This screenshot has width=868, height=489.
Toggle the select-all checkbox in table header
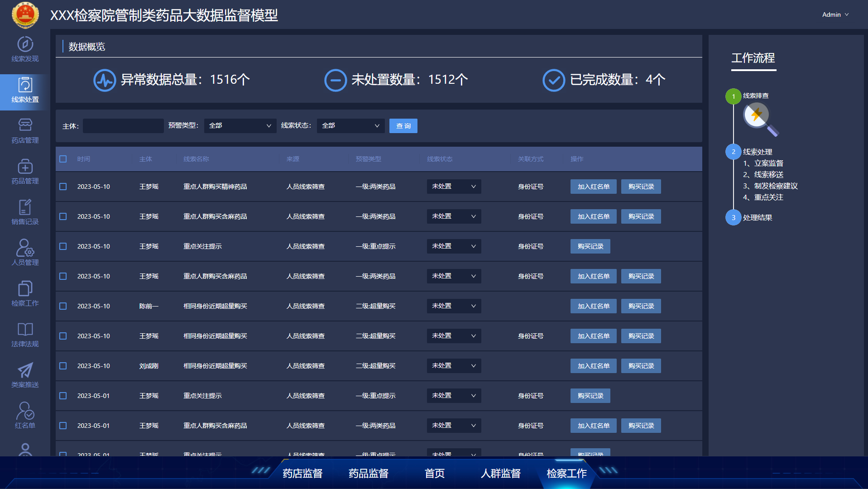pos(63,159)
